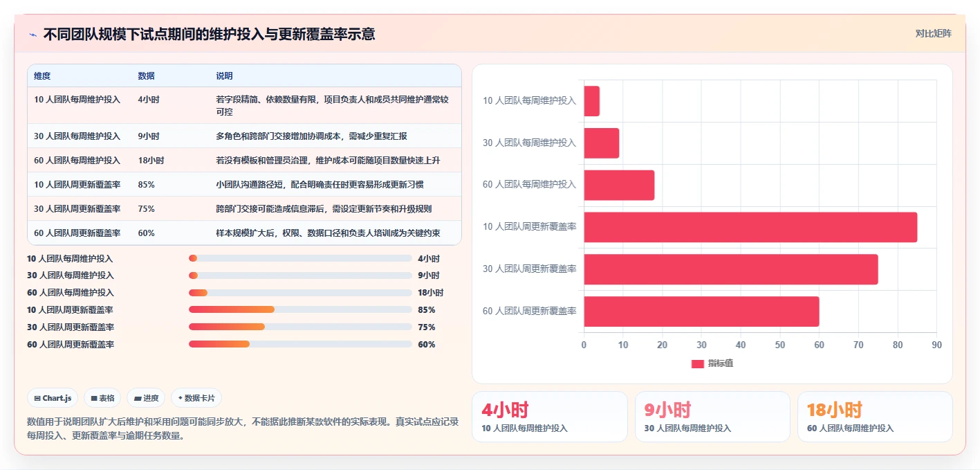Click chart bar for 60 人团队周更新覆盖率
Image resolution: width=980 pixels, height=470 pixels.
click(x=701, y=311)
